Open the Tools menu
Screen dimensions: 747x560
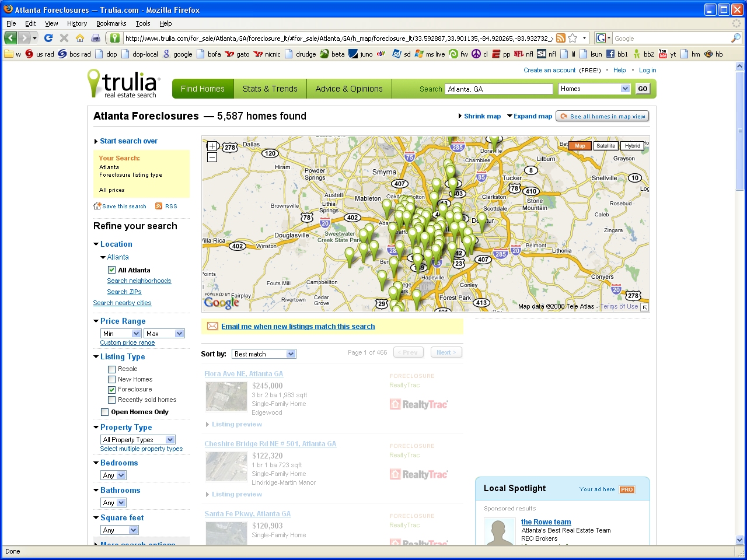(143, 23)
